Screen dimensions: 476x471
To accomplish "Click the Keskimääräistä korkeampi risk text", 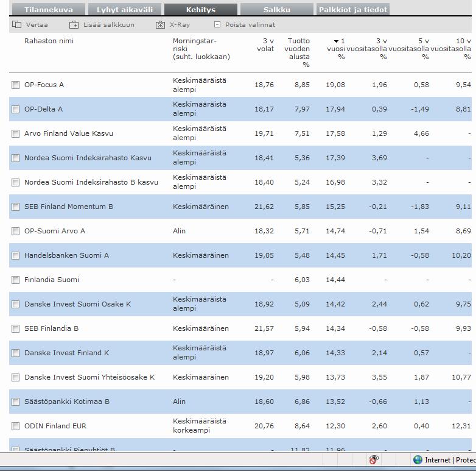I will (200, 426).
